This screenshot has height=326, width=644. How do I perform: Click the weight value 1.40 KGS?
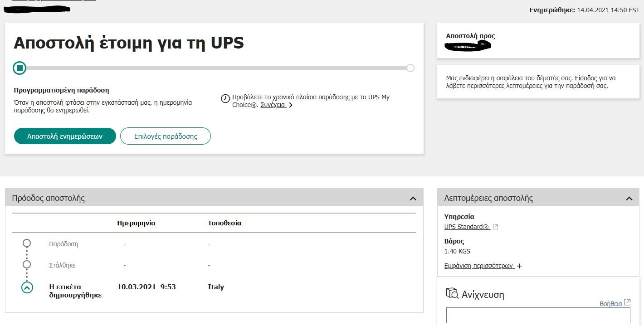pos(457,251)
